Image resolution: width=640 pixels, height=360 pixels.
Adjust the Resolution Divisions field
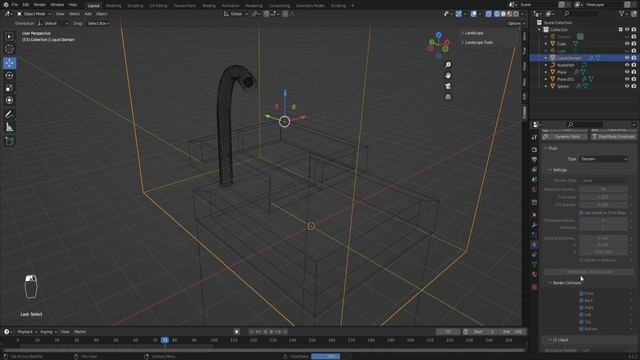[x=603, y=189]
